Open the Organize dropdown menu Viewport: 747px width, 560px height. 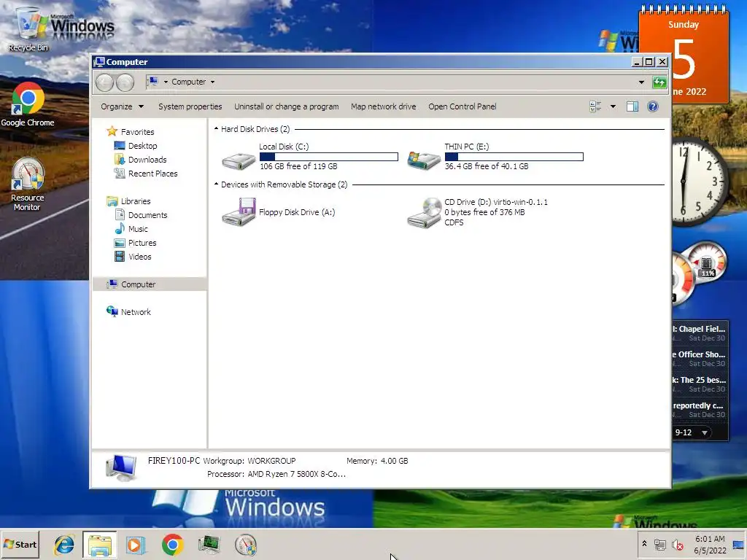tap(122, 106)
